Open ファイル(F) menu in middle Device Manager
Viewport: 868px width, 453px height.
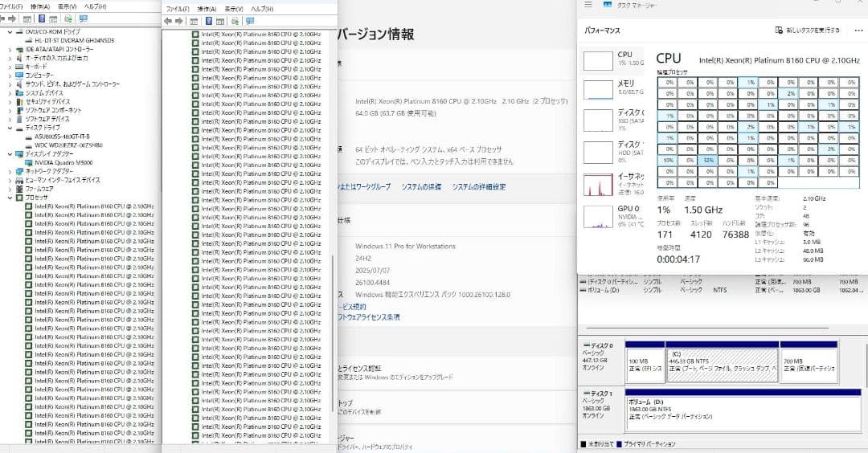tap(177, 9)
